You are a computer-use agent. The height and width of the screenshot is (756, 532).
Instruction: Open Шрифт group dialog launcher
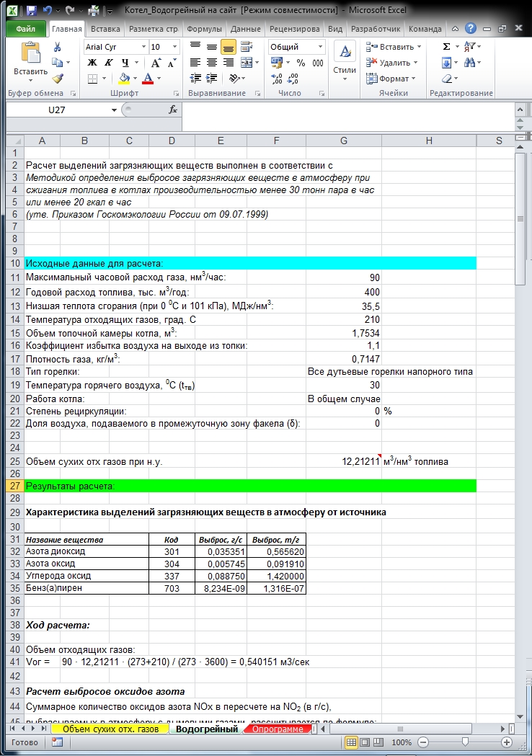[x=176, y=94]
